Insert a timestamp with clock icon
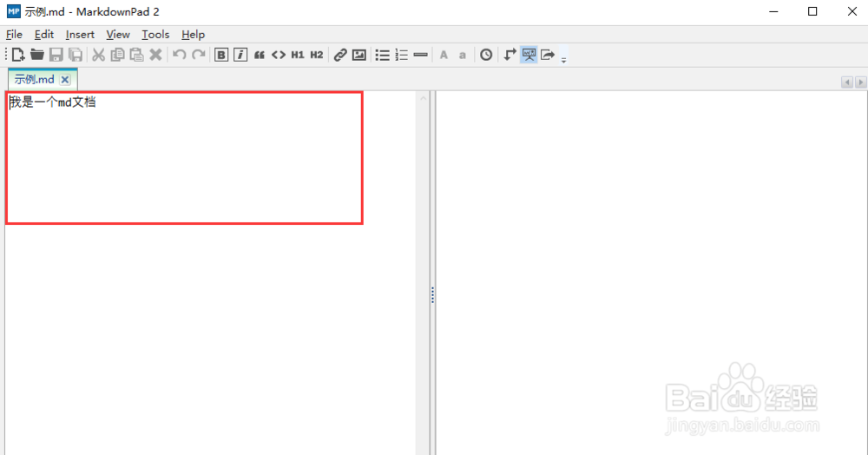This screenshot has height=455, width=868. tap(486, 55)
